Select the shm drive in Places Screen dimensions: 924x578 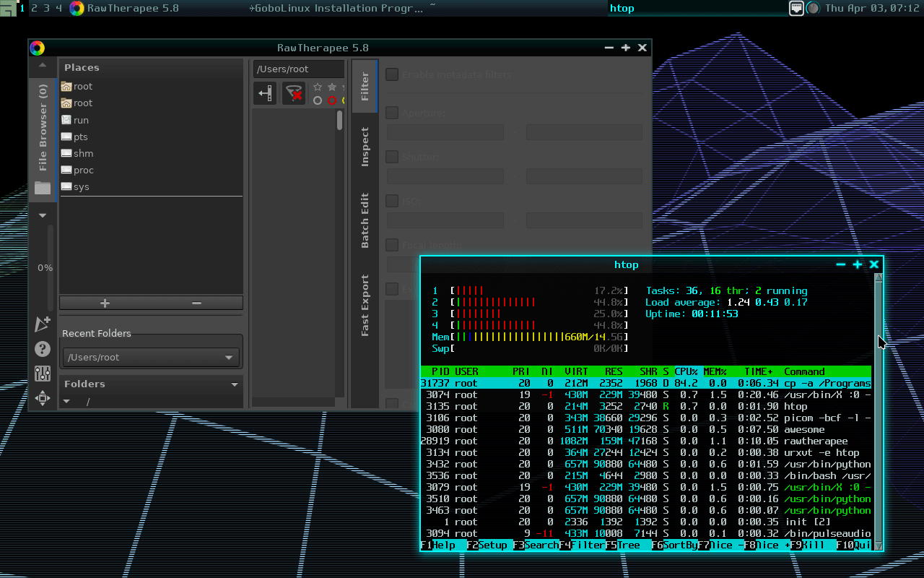tap(151, 153)
